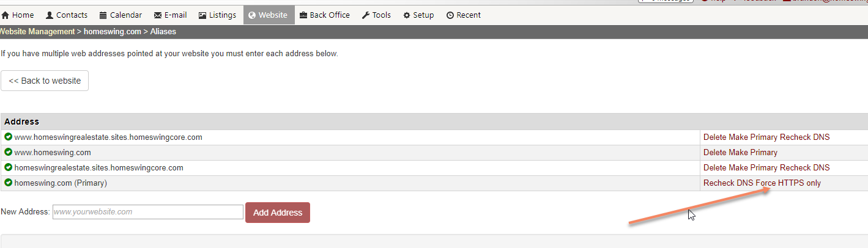This screenshot has width=868, height=248.
Task: Click the << Back to website button
Action: tap(45, 81)
